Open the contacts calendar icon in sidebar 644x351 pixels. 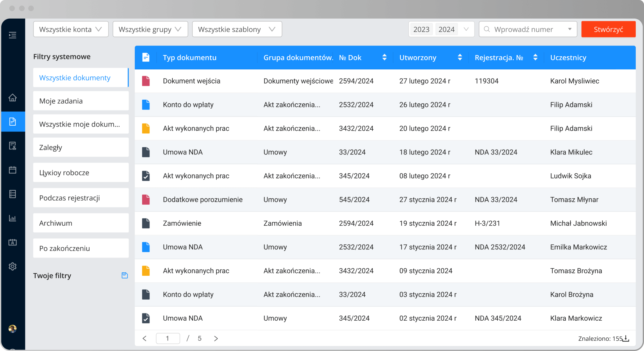click(x=12, y=242)
